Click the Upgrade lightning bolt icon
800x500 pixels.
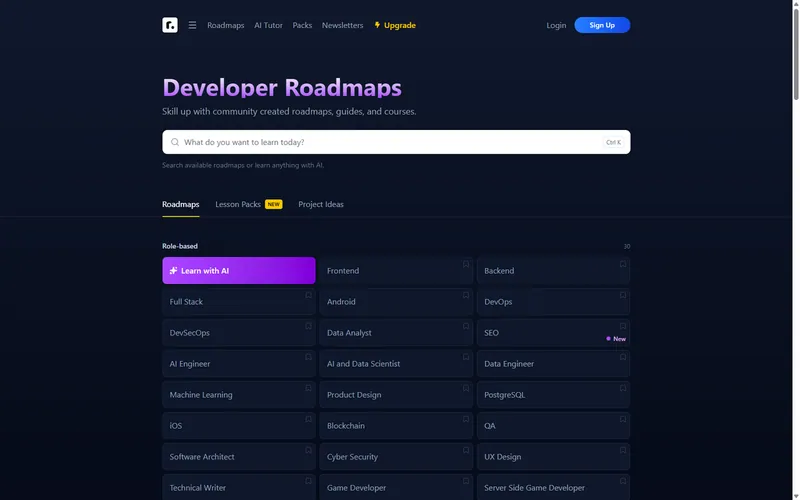point(377,25)
